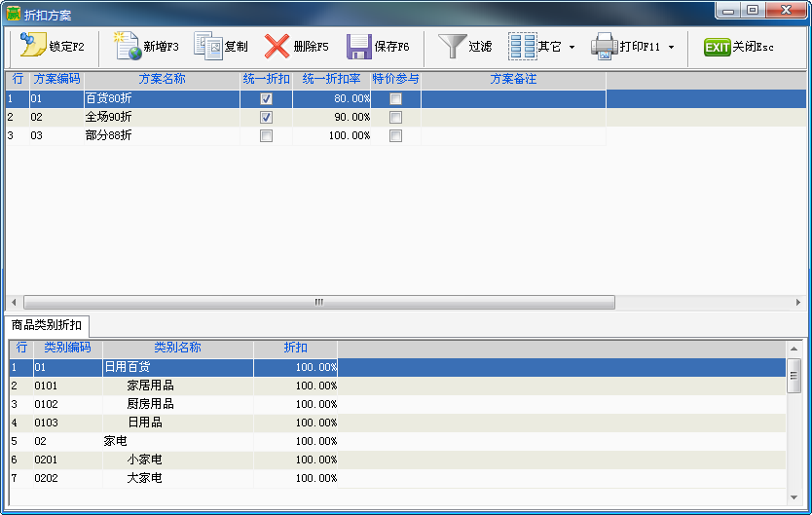
Task: Click the horizontal scrollbar thumb of scheme table
Action: coord(318,302)
